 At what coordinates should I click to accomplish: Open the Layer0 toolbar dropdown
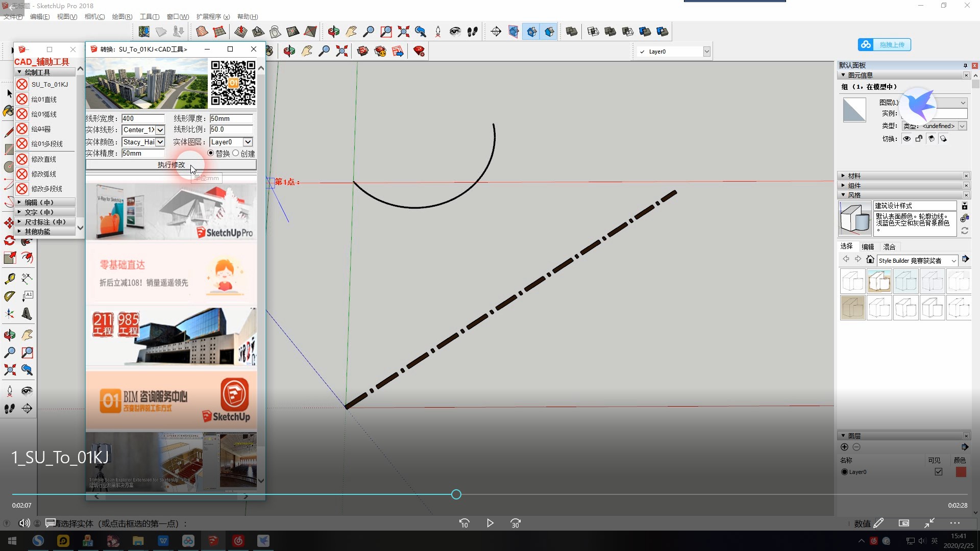(x=706, y=52)
